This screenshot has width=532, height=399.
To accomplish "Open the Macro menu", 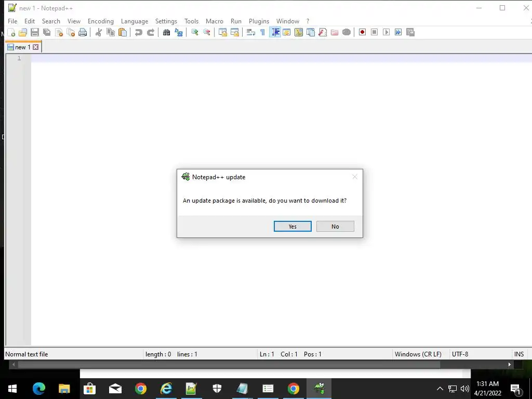I will (215, 21).
